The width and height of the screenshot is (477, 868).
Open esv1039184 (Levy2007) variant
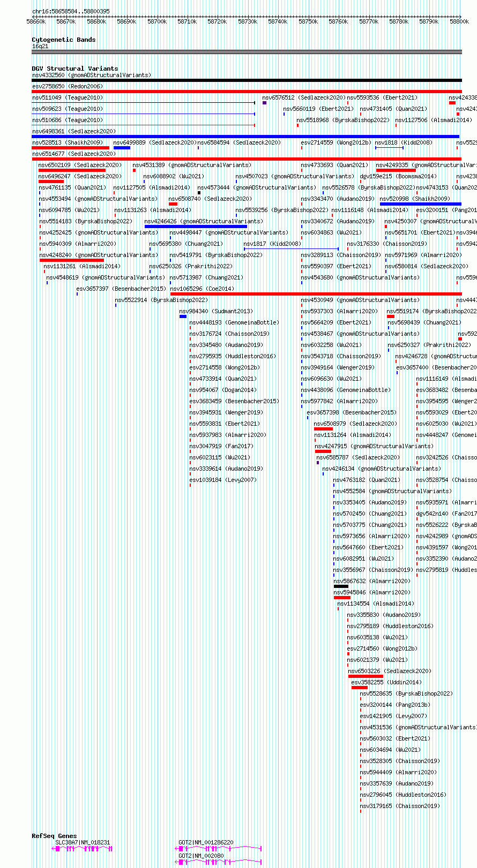(223, 480)
